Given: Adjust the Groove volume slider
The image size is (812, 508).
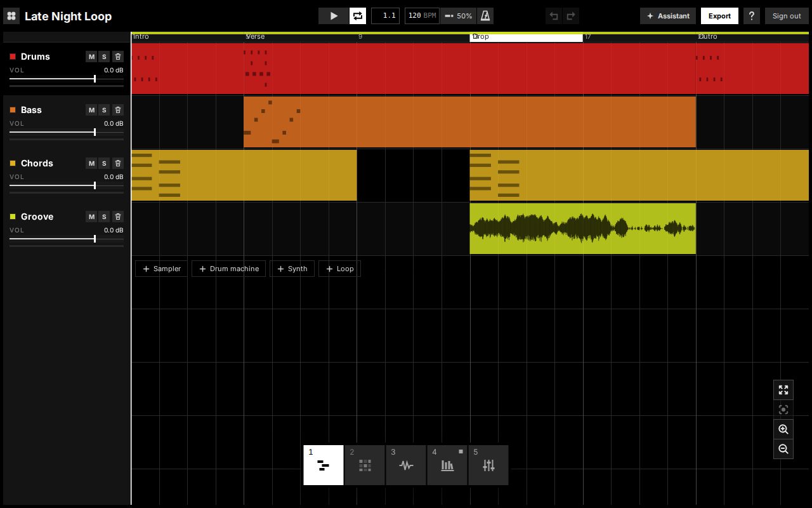Looking at the screenshot, I should click(67, 239).
